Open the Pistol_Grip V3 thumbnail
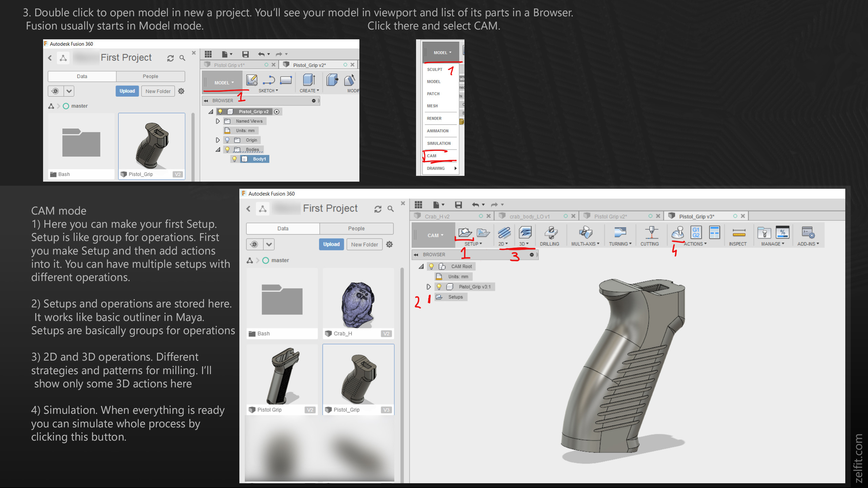868x488 pixels. (358, 379)
